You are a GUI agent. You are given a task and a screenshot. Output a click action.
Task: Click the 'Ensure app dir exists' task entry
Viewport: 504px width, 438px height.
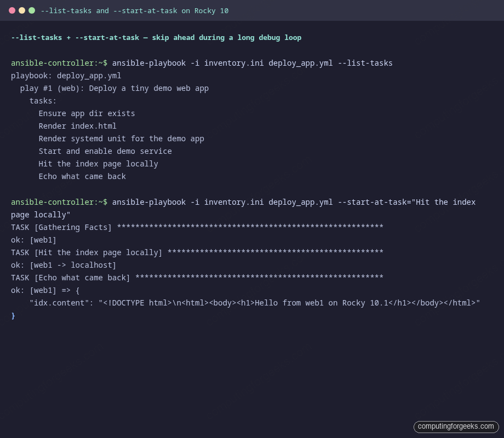(87, 113)
